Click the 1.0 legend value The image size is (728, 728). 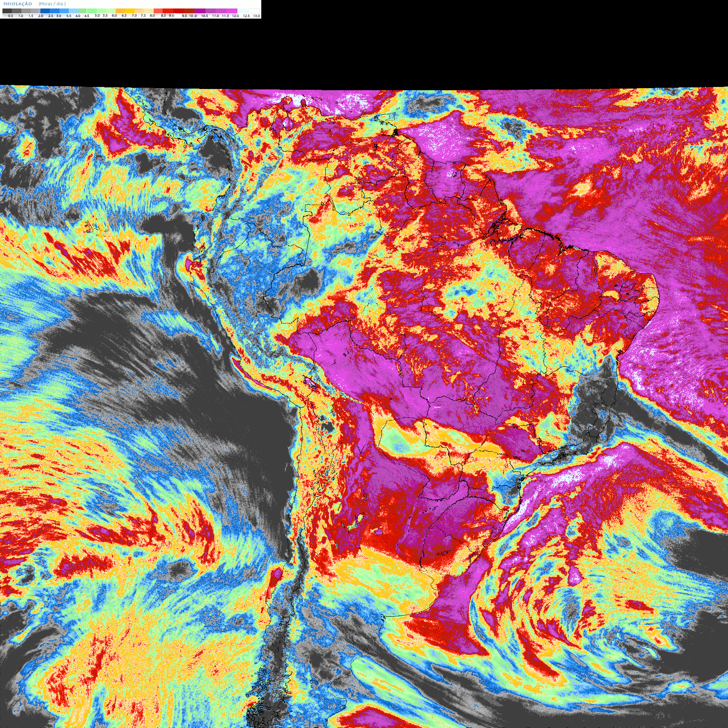pyautogui.click(x=21, y=16)
